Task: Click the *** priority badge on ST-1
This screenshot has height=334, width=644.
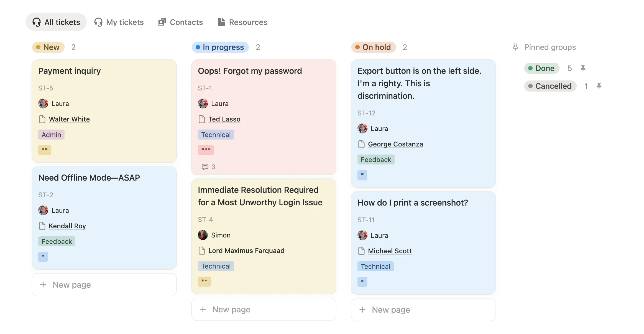Action: (206, 150)
